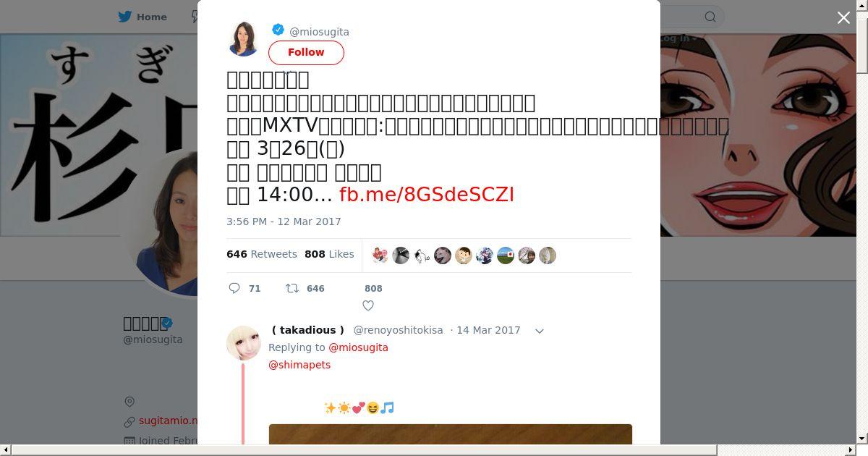Click the search magnifier icon

click(710, 17)
